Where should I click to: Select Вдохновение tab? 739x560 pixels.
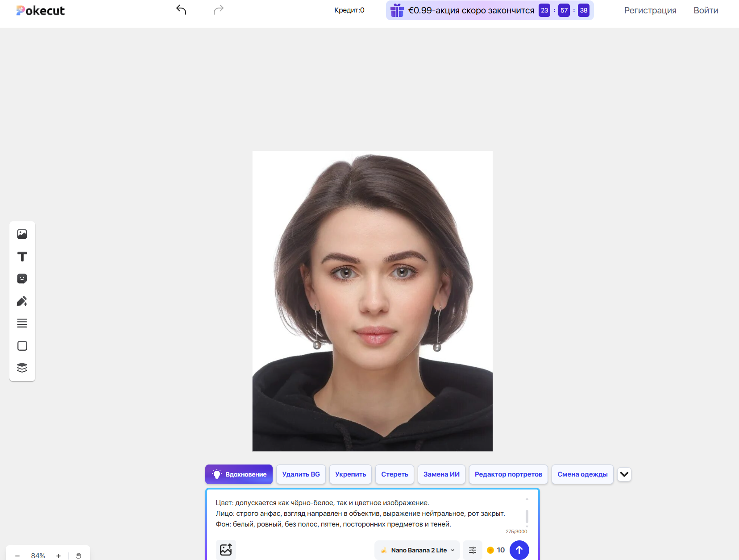(239, 474)
